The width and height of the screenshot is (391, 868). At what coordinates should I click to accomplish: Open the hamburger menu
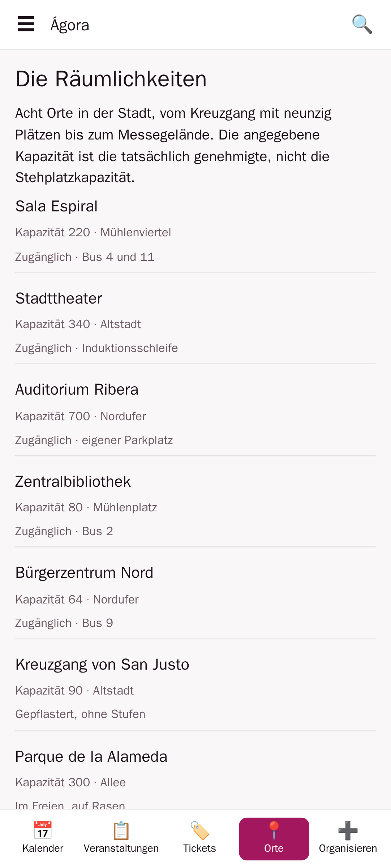click(x=26, y=24)
